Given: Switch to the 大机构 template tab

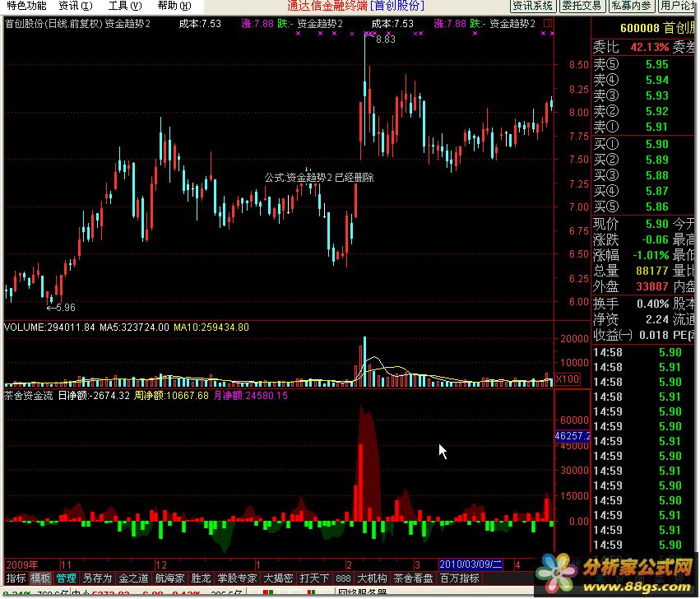Looking at the screenshot, I should pyautogui.click(x=372, y=578).
